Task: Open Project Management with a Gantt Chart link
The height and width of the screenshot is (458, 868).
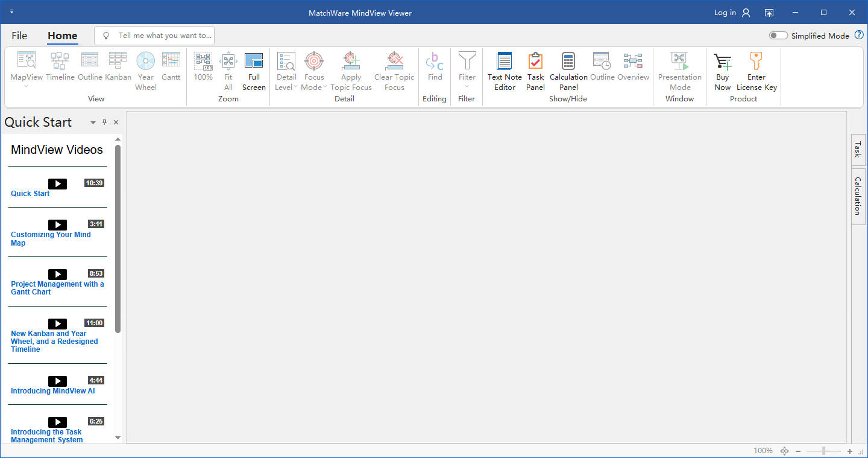Action: [57, 288]
